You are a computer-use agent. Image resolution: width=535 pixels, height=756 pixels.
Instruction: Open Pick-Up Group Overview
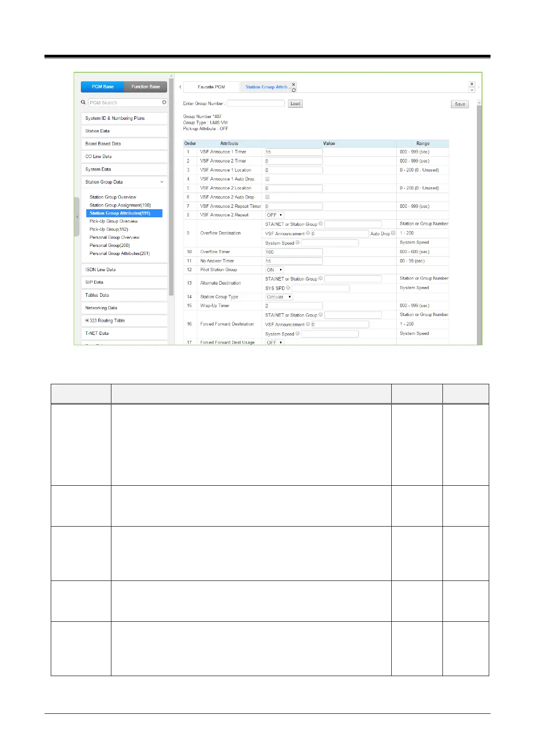(x=114, y=221)
